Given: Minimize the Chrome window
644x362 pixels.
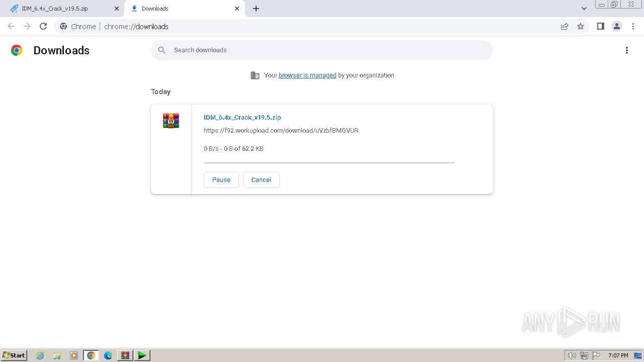Looking at the screenshot, I should coord(602,4).
